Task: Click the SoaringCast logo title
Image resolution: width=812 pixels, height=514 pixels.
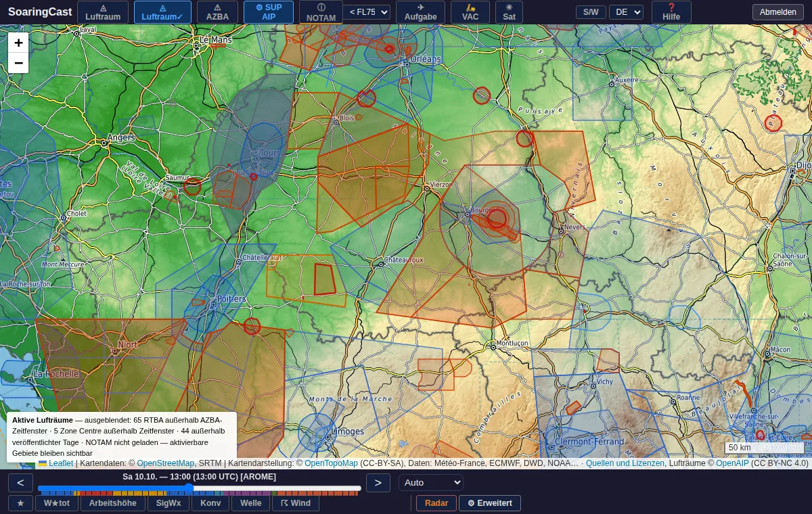Action: click(40, 12)
